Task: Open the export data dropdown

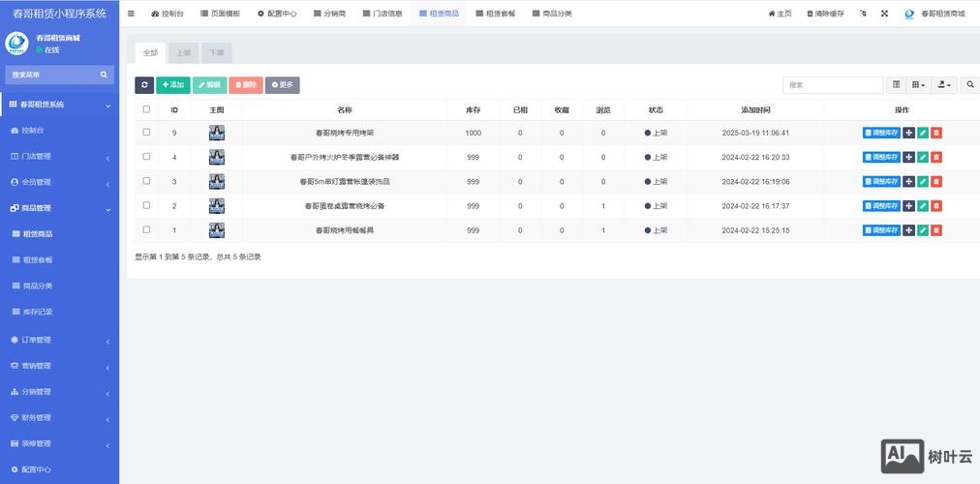Action: (944, 85)
